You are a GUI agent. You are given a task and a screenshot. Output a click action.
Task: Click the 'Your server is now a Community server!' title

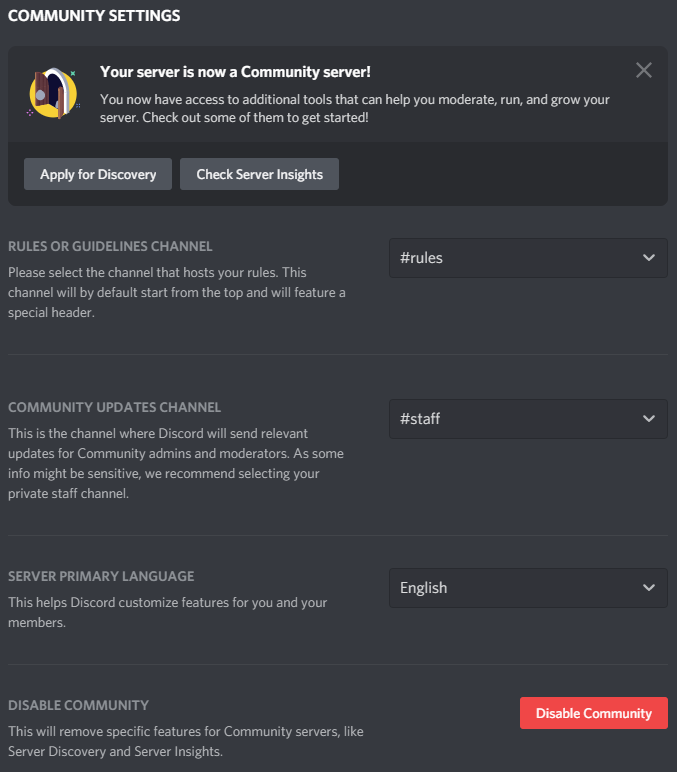(235, 72)
